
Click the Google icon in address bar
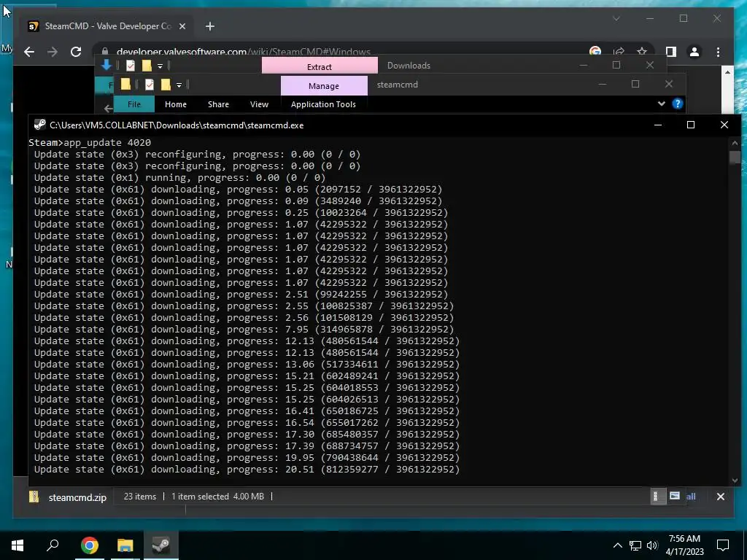pos(595,52)
